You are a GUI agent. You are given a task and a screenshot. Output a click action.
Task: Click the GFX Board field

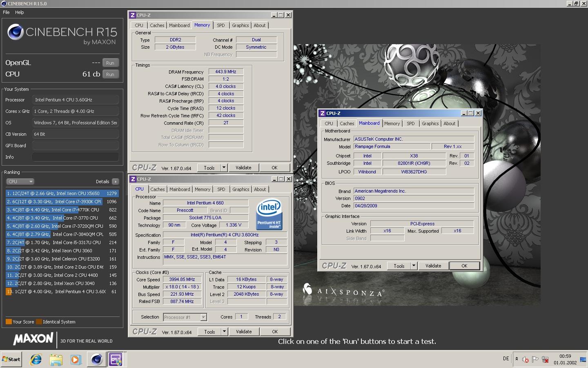tap(76, 146)
